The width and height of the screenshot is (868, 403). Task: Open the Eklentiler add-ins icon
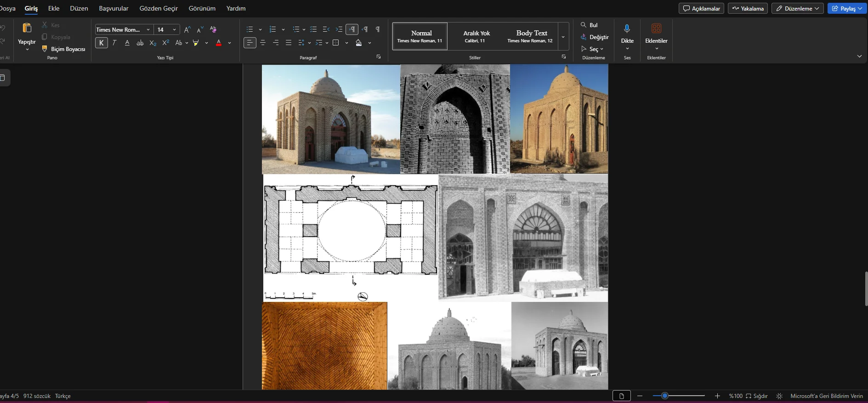(656, 29)
